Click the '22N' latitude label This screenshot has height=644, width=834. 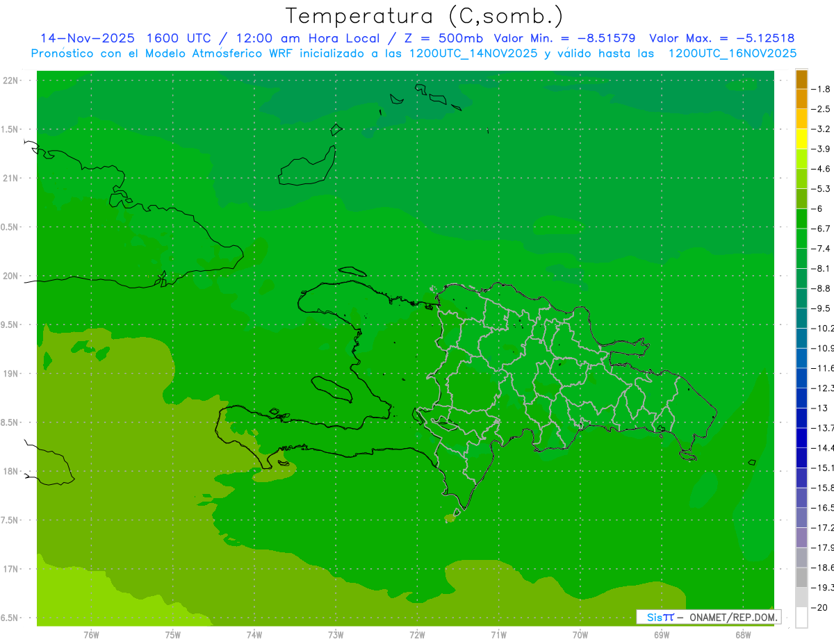click(x=10, y=81)
